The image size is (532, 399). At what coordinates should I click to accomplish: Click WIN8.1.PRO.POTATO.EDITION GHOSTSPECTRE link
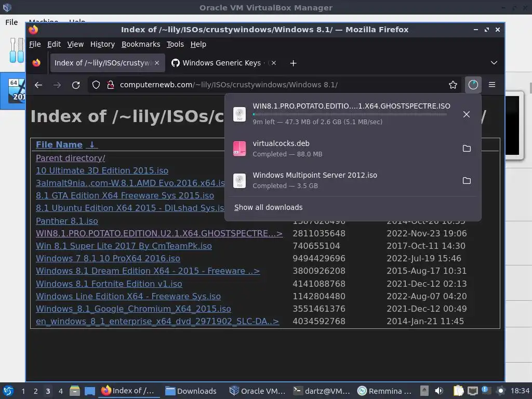click(x=159, y=233)
